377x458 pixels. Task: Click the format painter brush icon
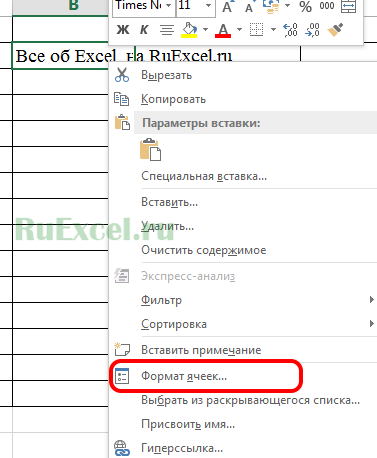[335, 30]
